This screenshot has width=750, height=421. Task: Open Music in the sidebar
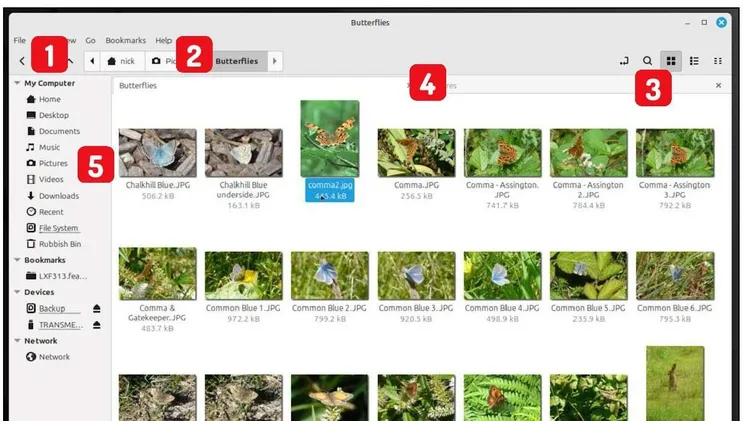point(49,147)
